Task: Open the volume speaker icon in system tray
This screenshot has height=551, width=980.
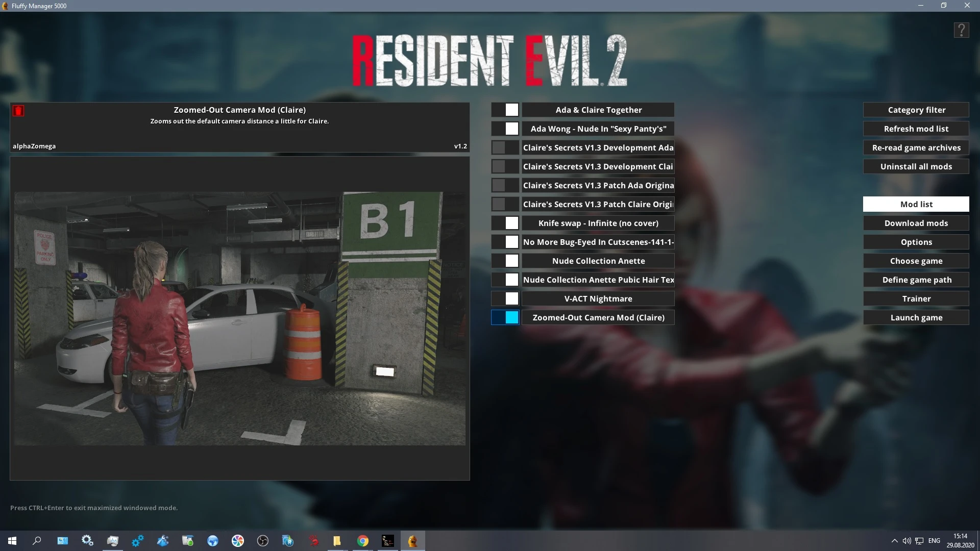Action: 906,540
